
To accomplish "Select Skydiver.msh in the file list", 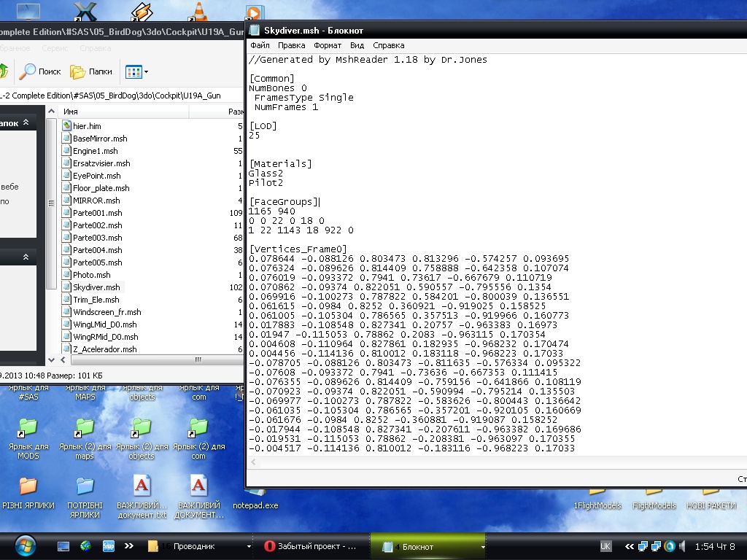I will coord(96,287).
